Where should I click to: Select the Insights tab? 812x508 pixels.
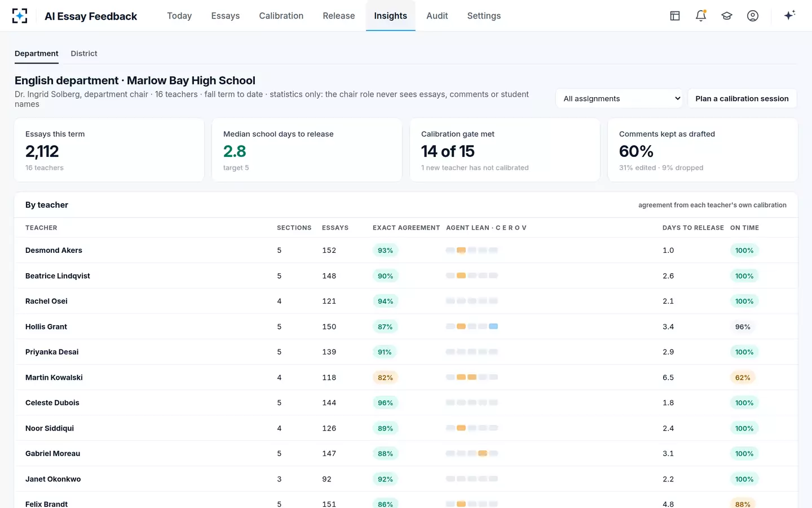point(391,16)
